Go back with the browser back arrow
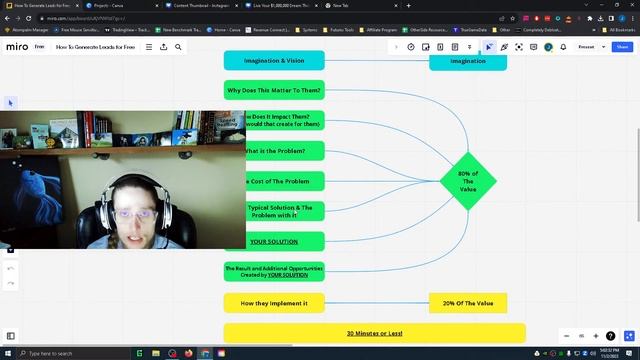The height and width of the screenshot is (360, 640). point(7,18)
